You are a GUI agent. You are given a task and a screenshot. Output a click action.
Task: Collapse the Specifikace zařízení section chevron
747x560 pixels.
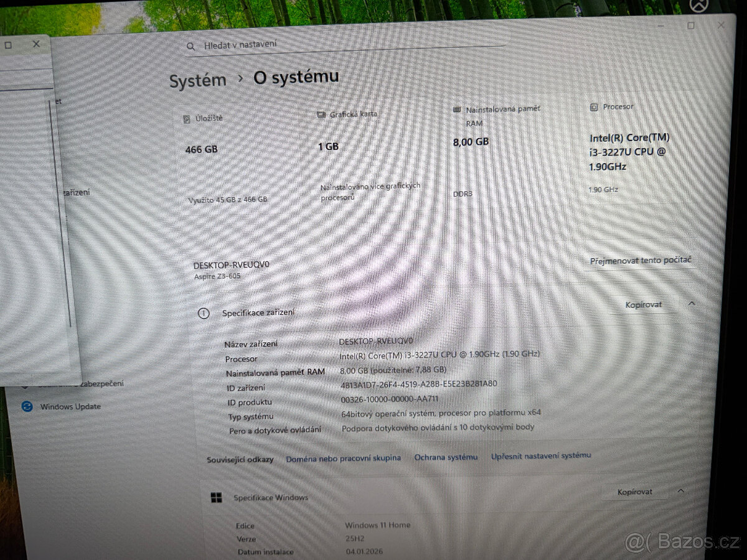tap(691, 304)
